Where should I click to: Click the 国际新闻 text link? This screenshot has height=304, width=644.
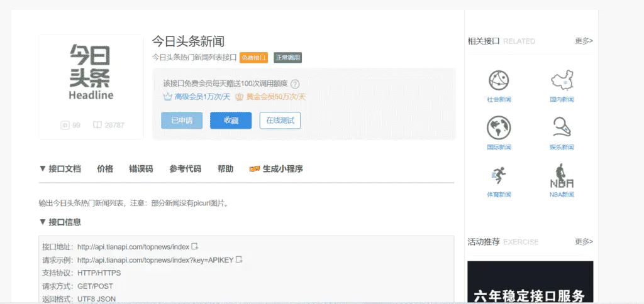pyautogui.click(x=499, y=147)
